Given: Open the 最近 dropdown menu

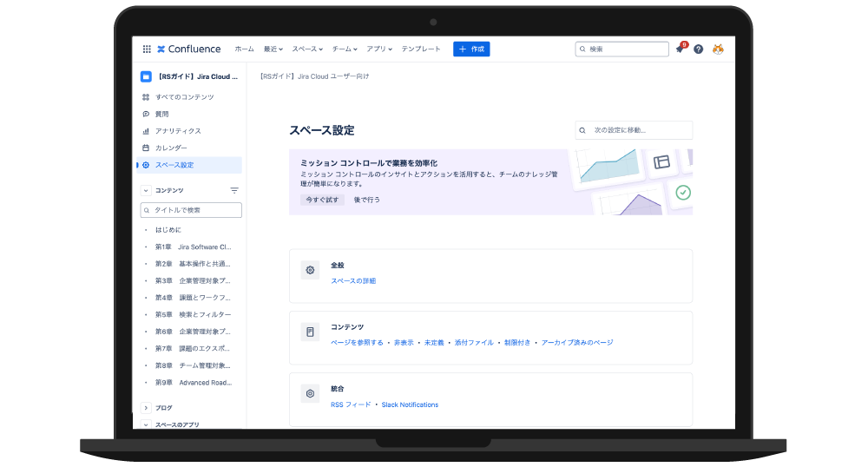Looking at the screenshot, I should [x=273, y=49].
